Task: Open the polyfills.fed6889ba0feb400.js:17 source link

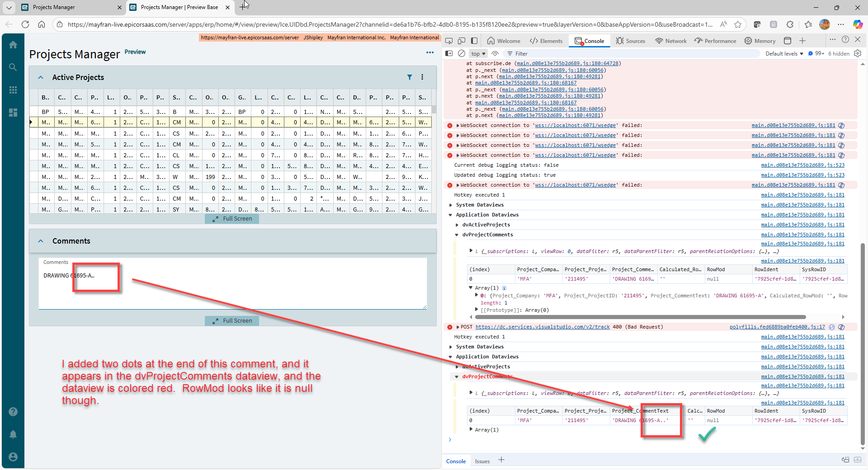Action: point(777,327)
